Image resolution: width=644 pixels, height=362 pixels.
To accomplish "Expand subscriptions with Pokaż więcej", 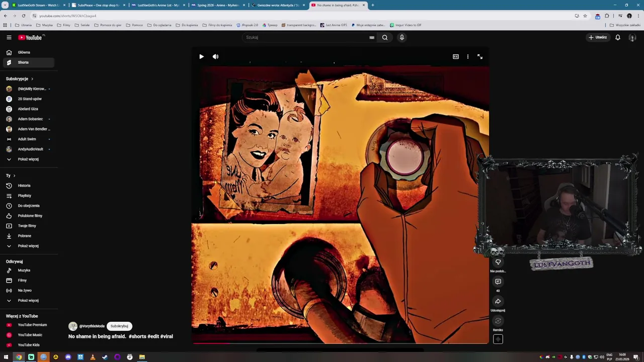I will tap(29, 159).
